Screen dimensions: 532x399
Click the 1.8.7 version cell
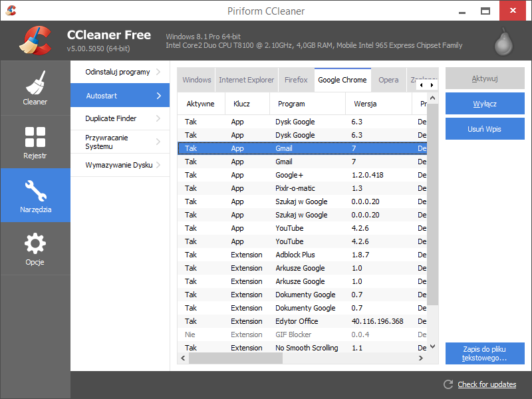click(x=360, y=255)
